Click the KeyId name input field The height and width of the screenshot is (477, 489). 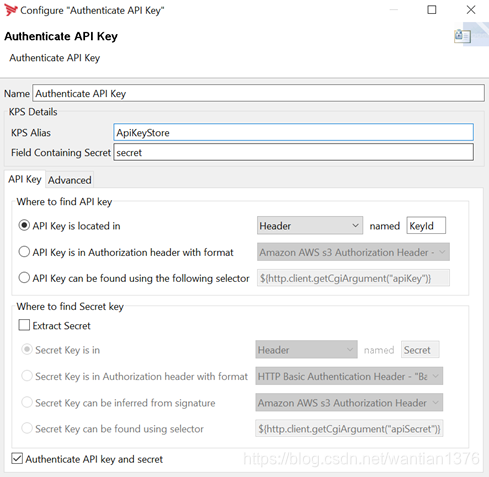coord(426,226)
